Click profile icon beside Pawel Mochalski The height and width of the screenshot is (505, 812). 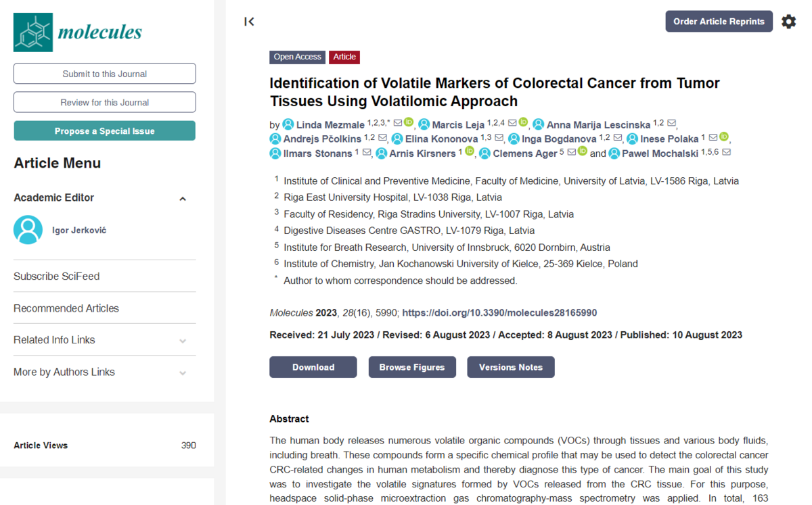point(614,153)
